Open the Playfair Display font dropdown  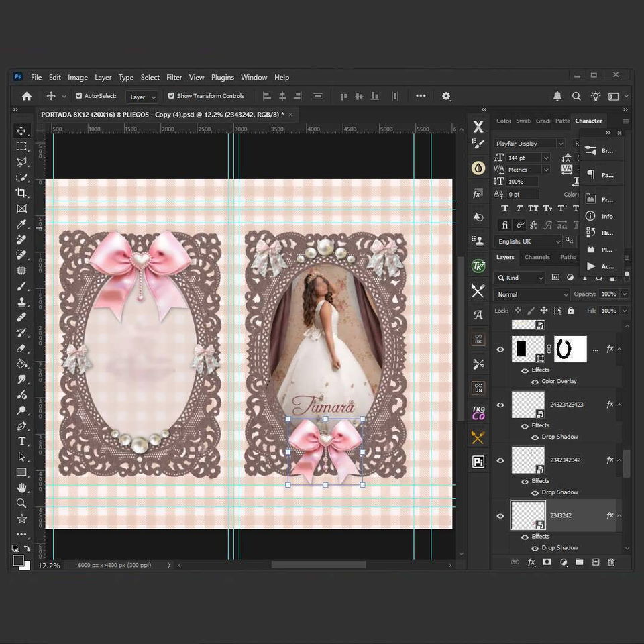[560, 144]
